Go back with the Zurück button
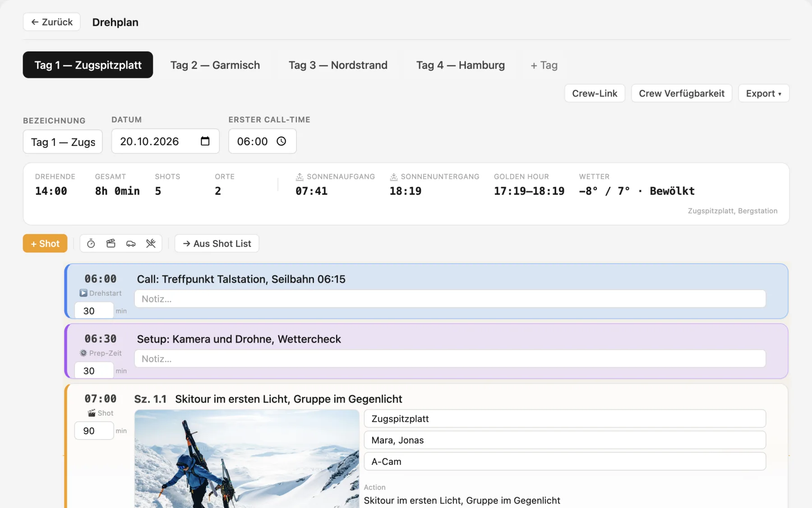 (52, 22)
